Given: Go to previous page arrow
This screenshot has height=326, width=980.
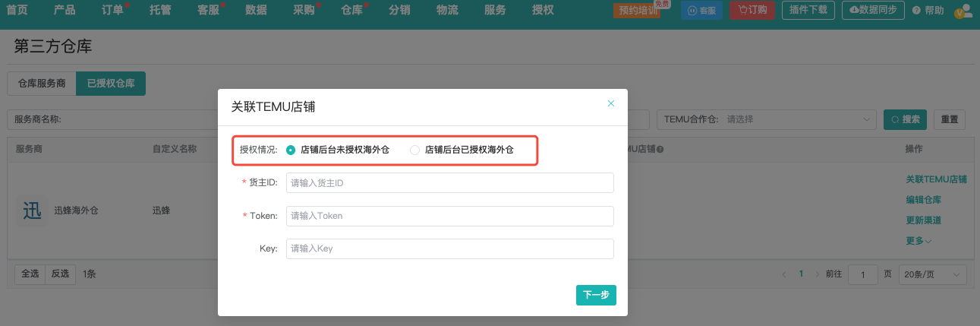Looking at the screenshot, I should pos(784,274).
